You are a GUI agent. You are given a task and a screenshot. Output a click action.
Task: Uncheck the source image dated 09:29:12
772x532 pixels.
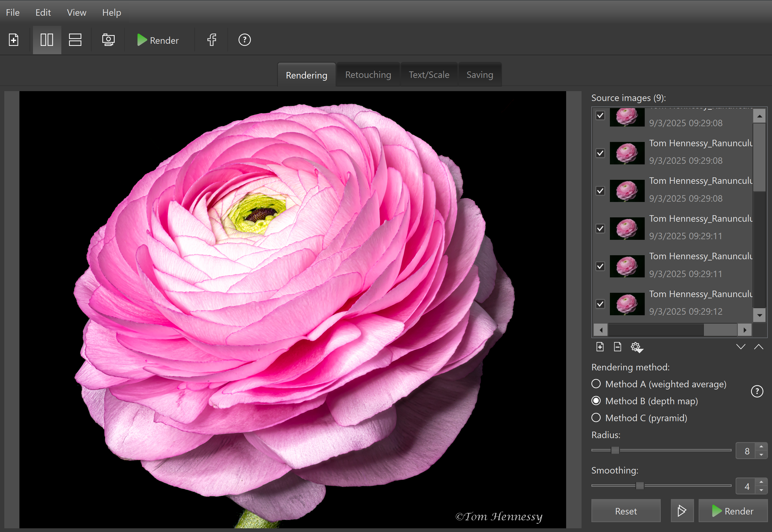click(600, 304)
